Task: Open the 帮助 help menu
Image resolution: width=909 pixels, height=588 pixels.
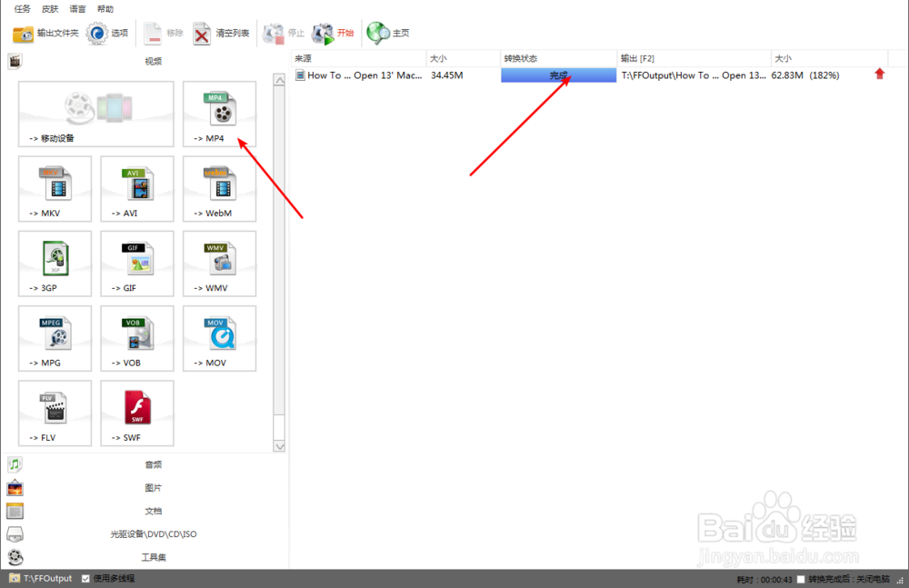Action: coord(105,9)
